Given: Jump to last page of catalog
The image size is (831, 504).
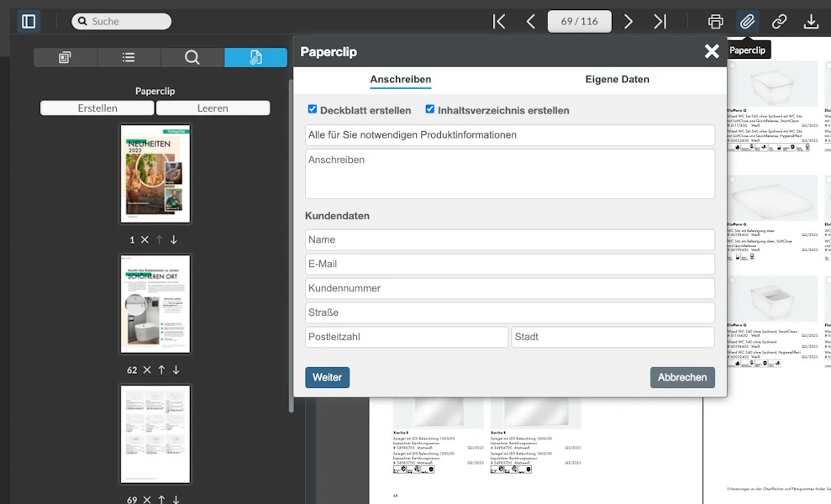Looking at the screenshot, I should click(660, 22).
